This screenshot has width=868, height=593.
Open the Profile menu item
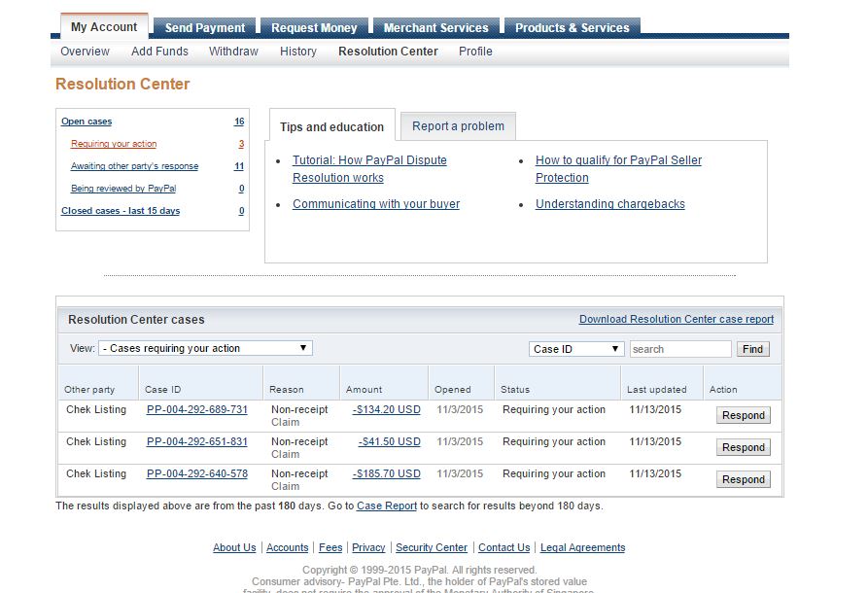pyautogui.click(x=475, y=52)
